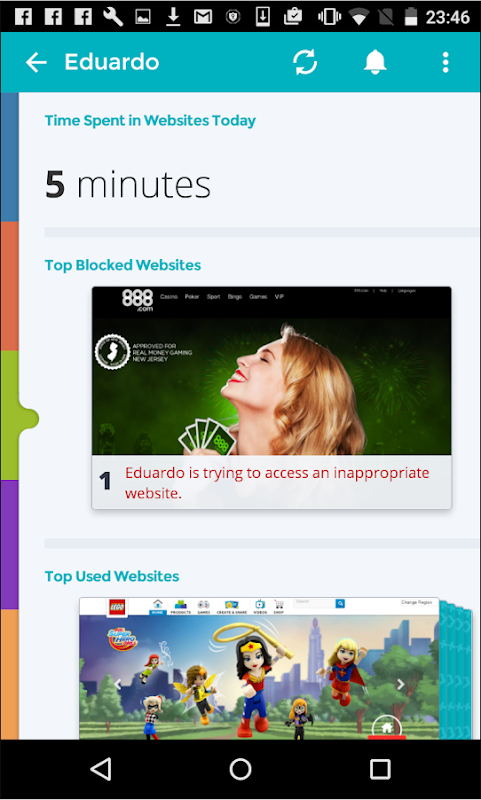This screenshot has height=800, width=481.
Task: Open recent apps with the square button
Action: (x=380, y=769)
